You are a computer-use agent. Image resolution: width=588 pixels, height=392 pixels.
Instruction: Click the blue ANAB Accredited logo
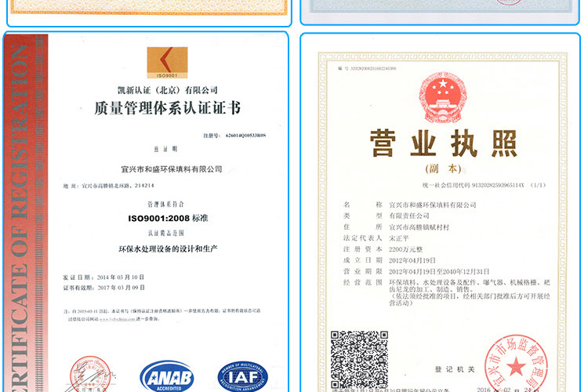coord(167,376)
